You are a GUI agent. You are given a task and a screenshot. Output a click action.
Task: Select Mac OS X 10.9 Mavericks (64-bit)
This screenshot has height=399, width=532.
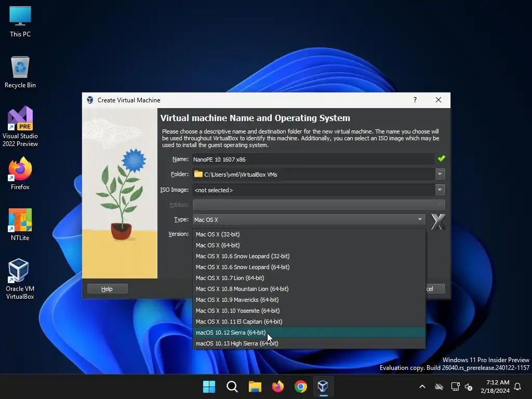[x=309, y=300]
